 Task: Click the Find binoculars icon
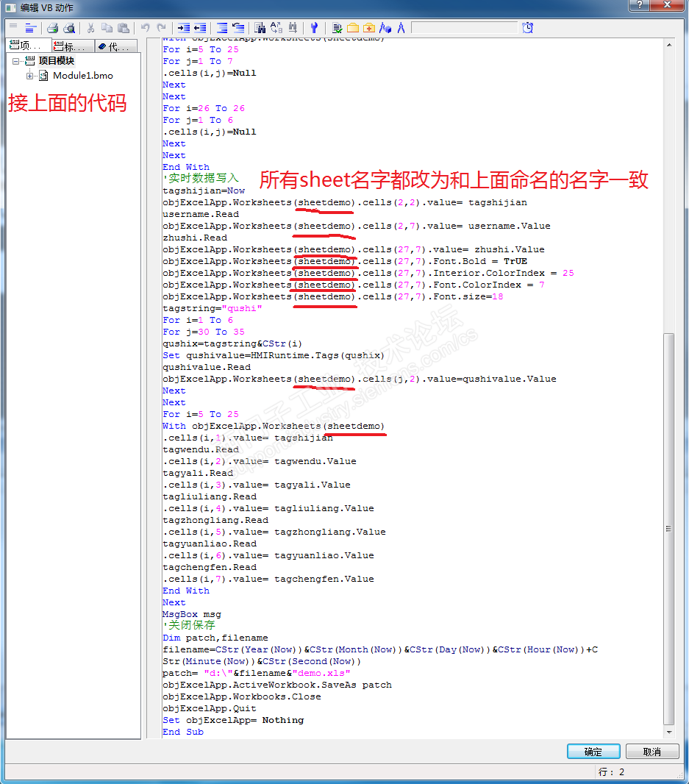tap(260, 28)
